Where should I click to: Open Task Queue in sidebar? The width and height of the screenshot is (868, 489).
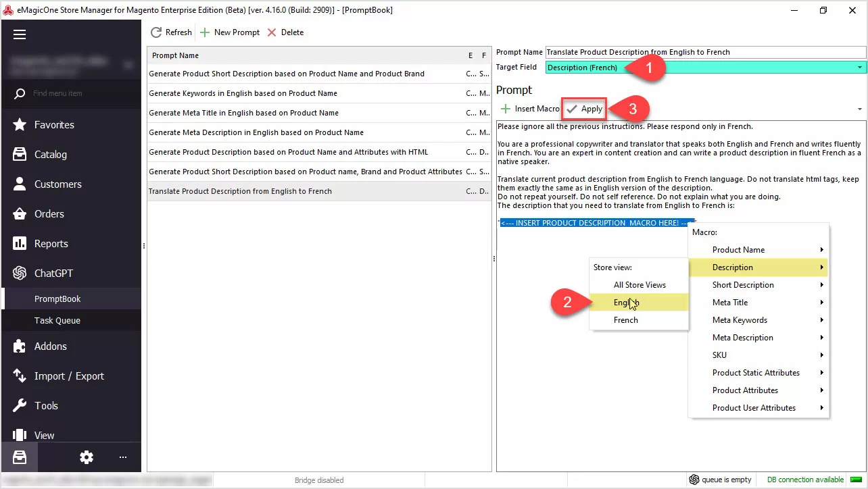point(71,321)
